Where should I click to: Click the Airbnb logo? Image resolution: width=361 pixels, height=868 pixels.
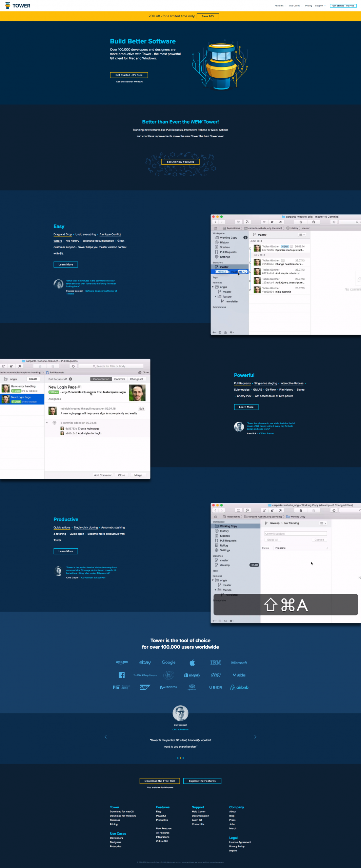(239, 687)
